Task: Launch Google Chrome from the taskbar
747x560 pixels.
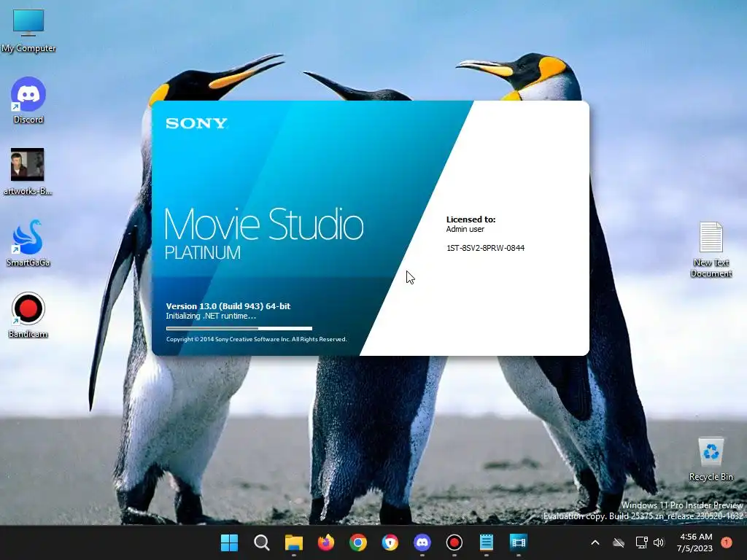Action: pyautogui.click(x=357, y=542)
